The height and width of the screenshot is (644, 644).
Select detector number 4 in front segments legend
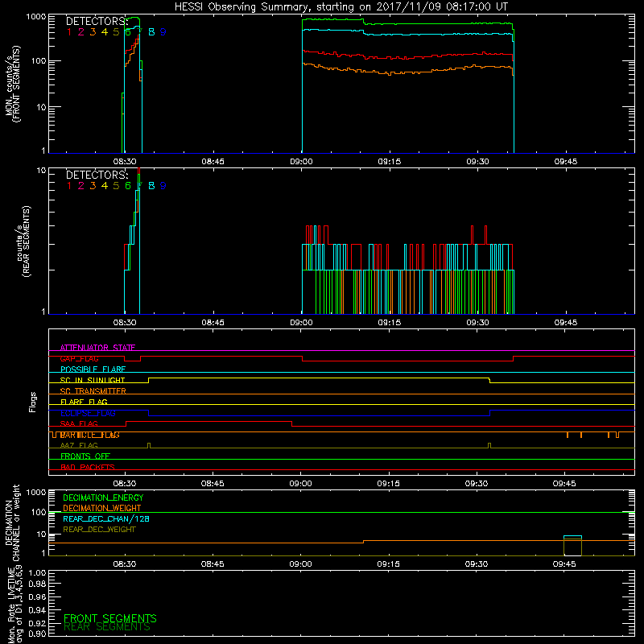coord(105,32)
